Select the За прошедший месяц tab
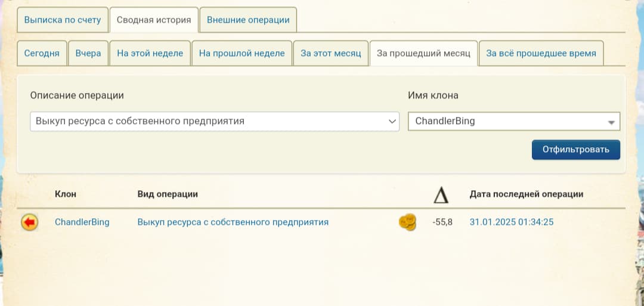This screenshot has width=644, height=306. pos(423,53)
